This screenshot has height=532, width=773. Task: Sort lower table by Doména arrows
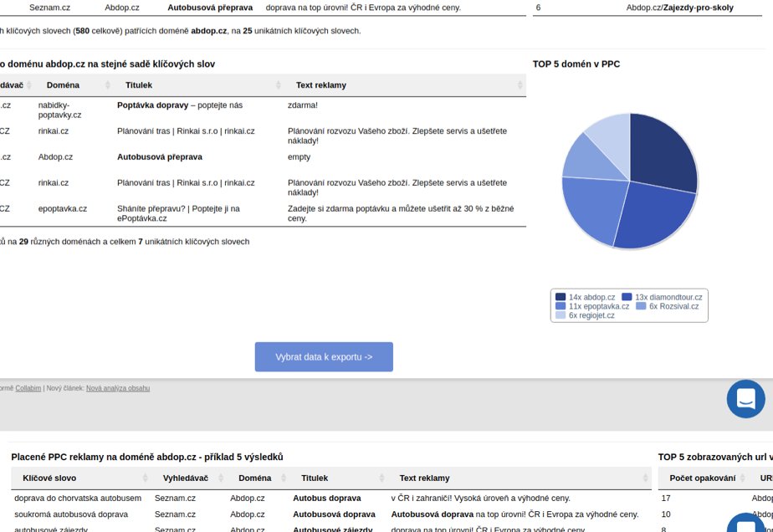pyautogui.click(x=284, y=478)
